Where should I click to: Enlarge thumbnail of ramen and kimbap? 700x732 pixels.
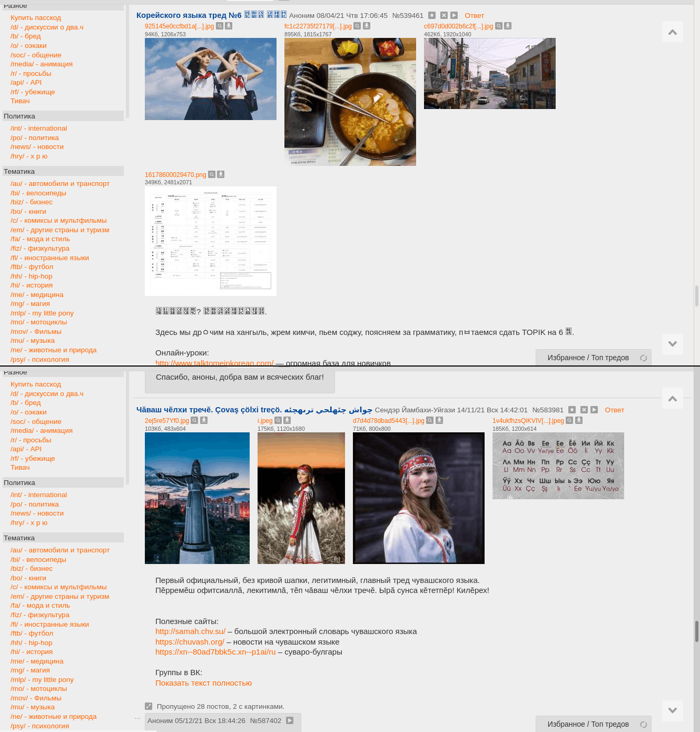(350, 102)
